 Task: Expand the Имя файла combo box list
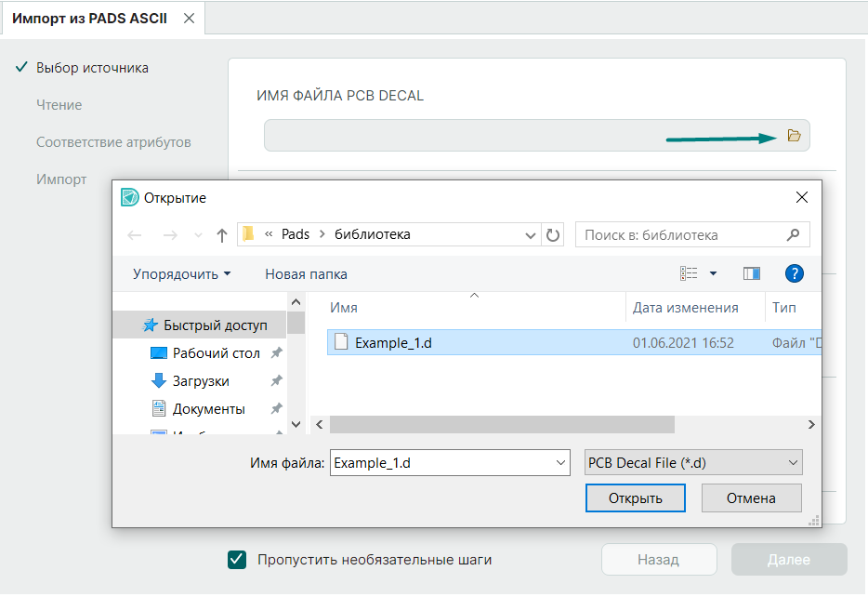(x=560, y=462)
